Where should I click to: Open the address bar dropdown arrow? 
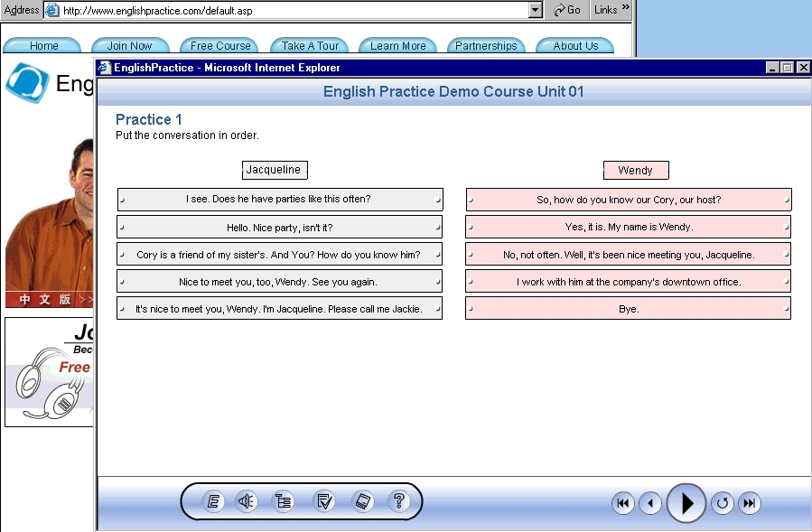[536, 10]
